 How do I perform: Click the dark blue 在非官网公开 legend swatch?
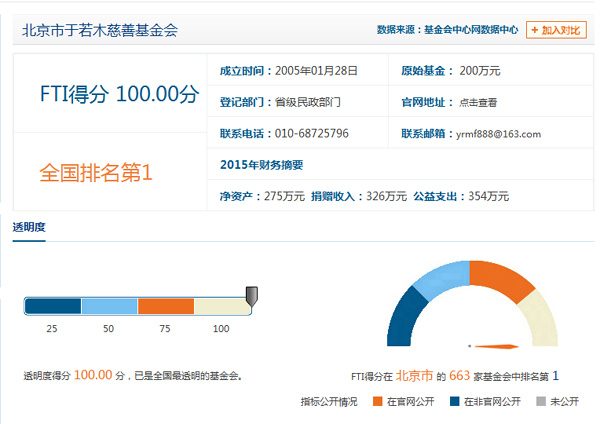click(x=454, y=401)
